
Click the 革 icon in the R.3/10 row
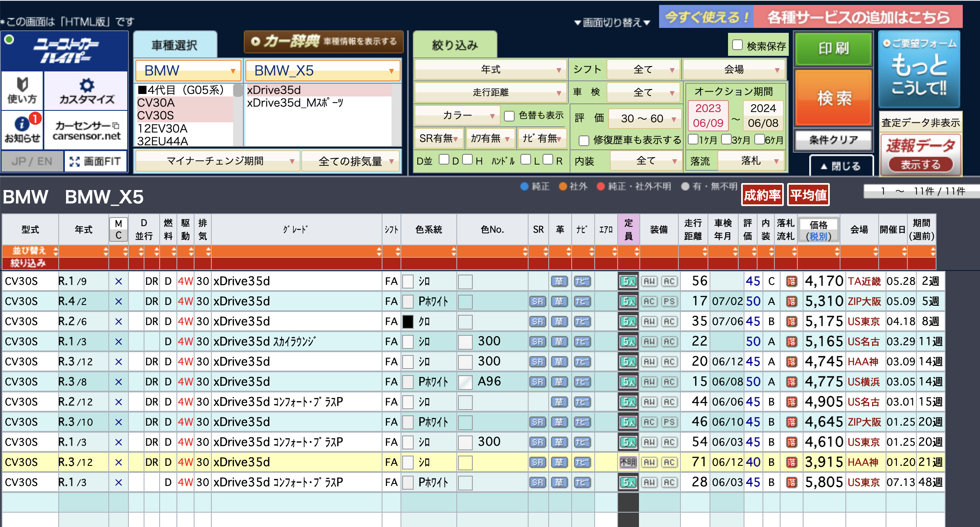click(559, 422)
